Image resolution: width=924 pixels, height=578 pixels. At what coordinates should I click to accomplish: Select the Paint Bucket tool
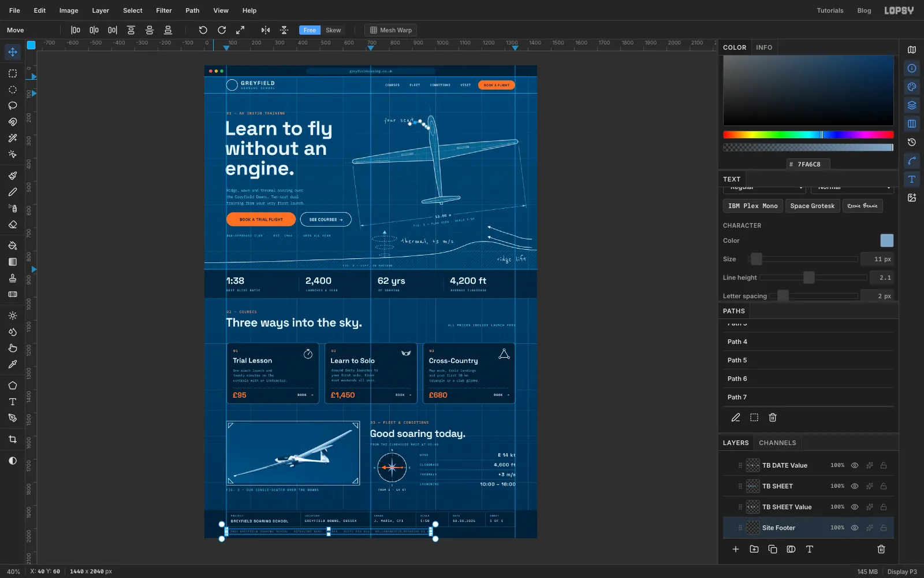click(x=13, y=246)
